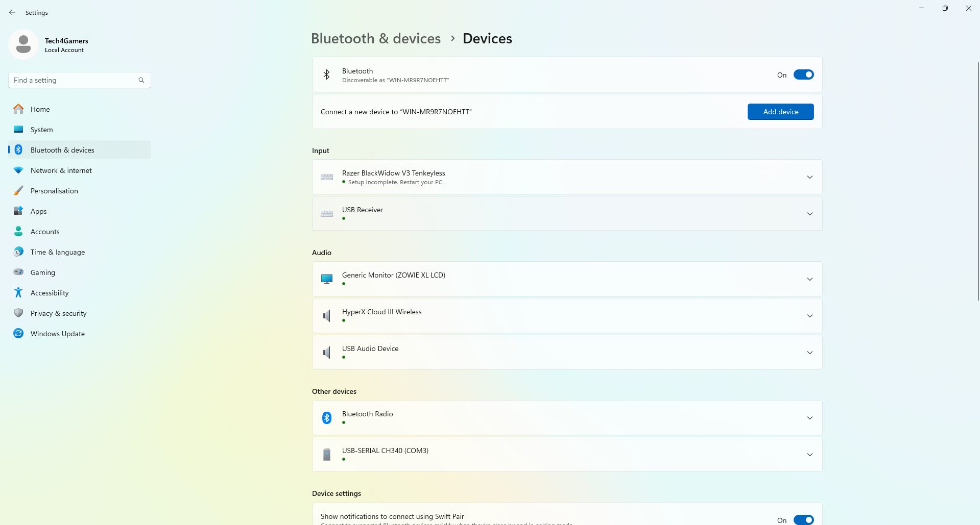Viewport: 980px width, 525px height.
Task: Navigate to Bluetooth & devices breadcrumb
Action: 376,38
